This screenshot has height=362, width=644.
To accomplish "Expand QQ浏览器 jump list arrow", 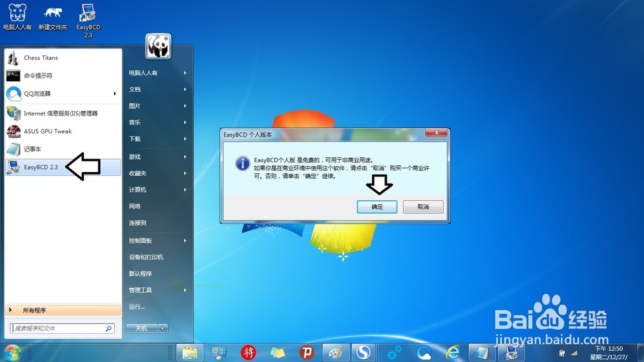I will tap(115, 93).
